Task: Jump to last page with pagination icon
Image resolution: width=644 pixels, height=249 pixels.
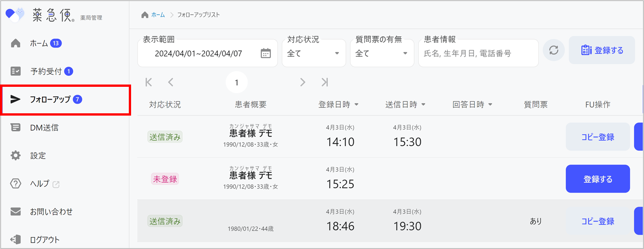Action: (x=324, y=82)
